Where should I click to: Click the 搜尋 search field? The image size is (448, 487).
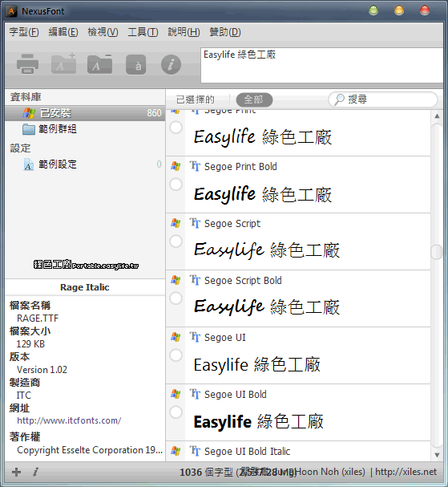383,99
